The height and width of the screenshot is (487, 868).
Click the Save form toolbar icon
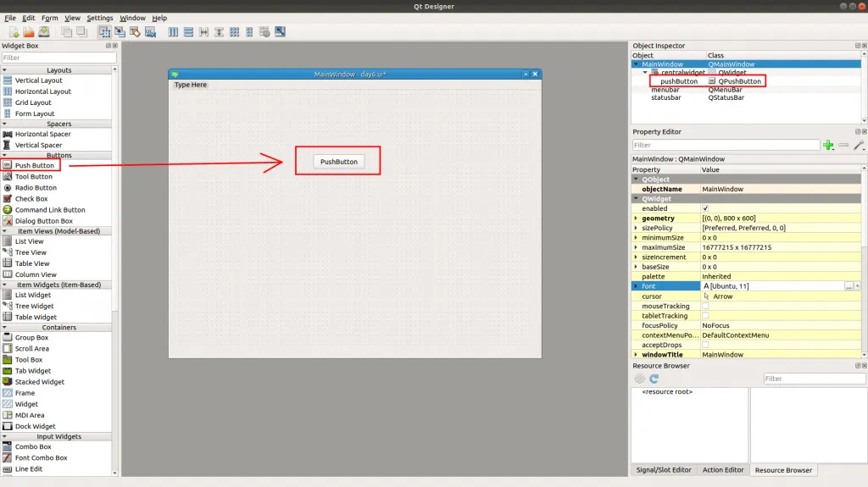coord(43,32)
